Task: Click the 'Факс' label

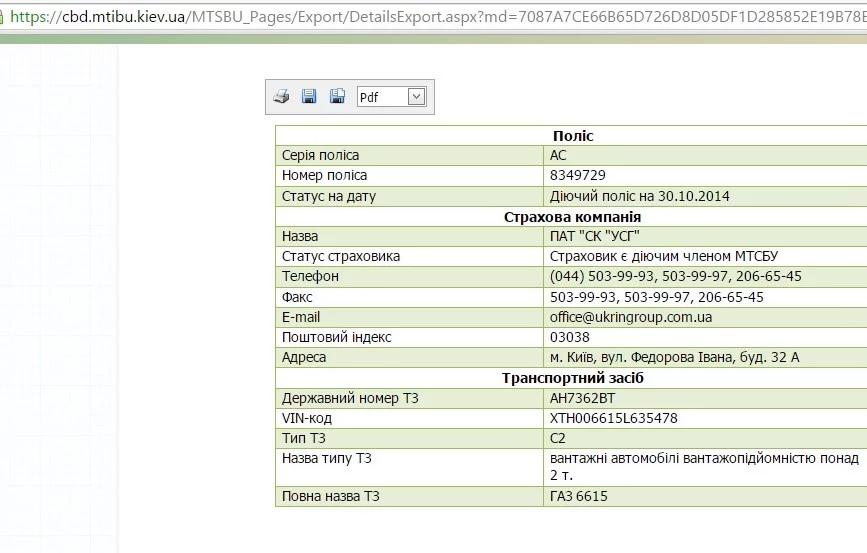Action: pyautogui.click(x=297, y=297)
